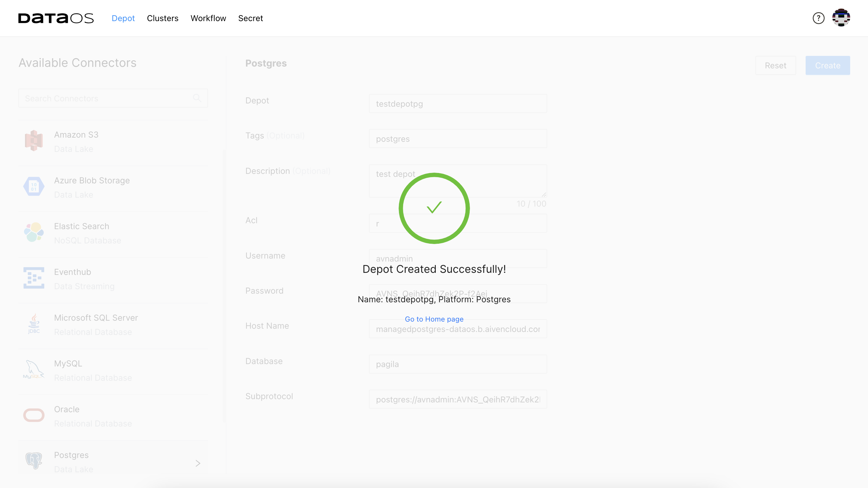Click the Subprotocol input field
868x488 pixels.
[457, 399]
